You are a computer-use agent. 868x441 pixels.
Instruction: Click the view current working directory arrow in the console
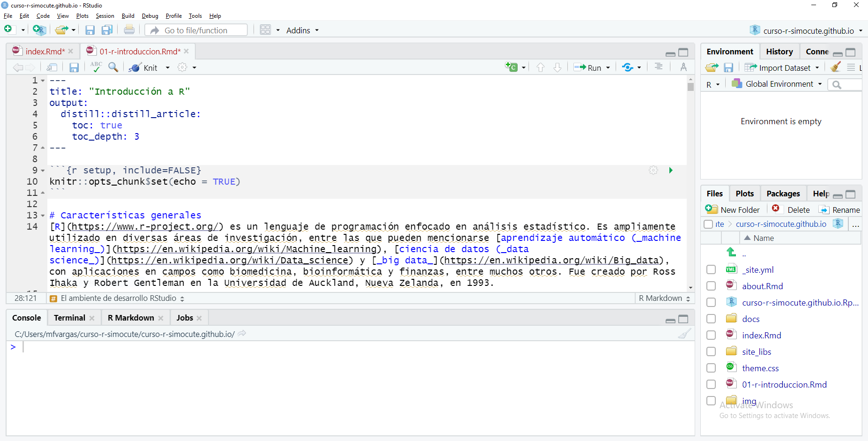pyautogui.click(x=242, y=334)
